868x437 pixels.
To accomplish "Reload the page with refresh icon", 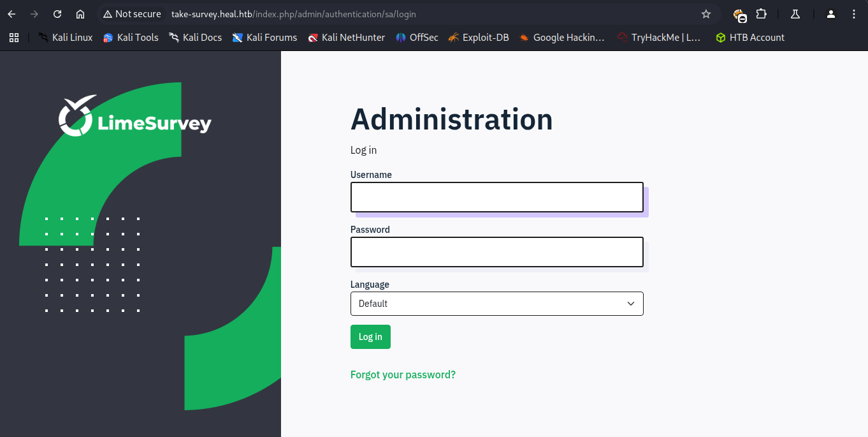I will click(x=57, y=14).
